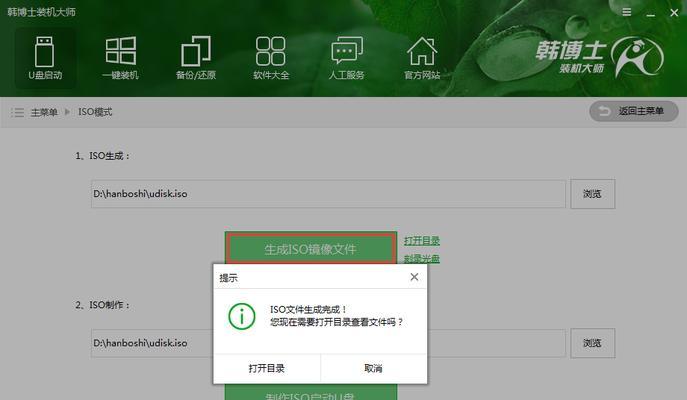The width and height of the screenshot is (687, 400).
Task: Click the list icon beside 主菜单
Action: pos(18,112)
